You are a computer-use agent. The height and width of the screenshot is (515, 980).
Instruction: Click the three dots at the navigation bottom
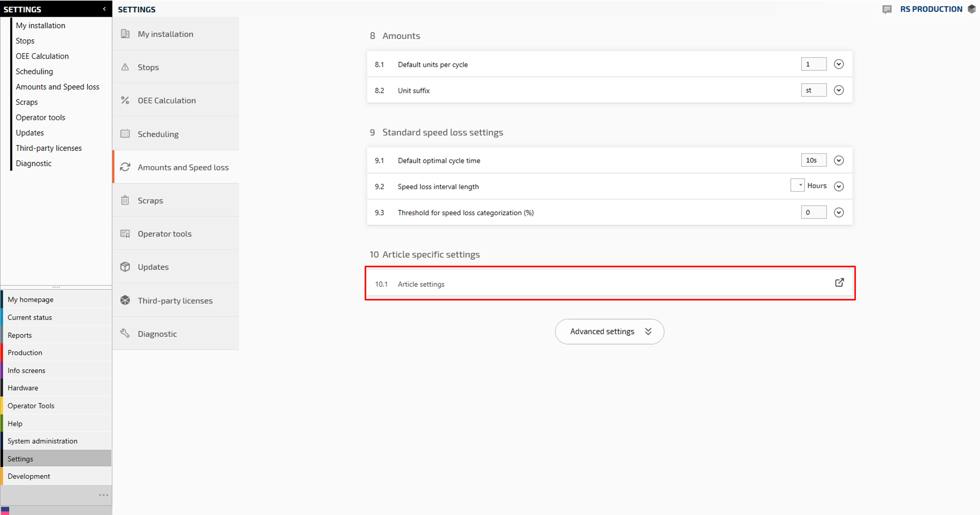103,495
